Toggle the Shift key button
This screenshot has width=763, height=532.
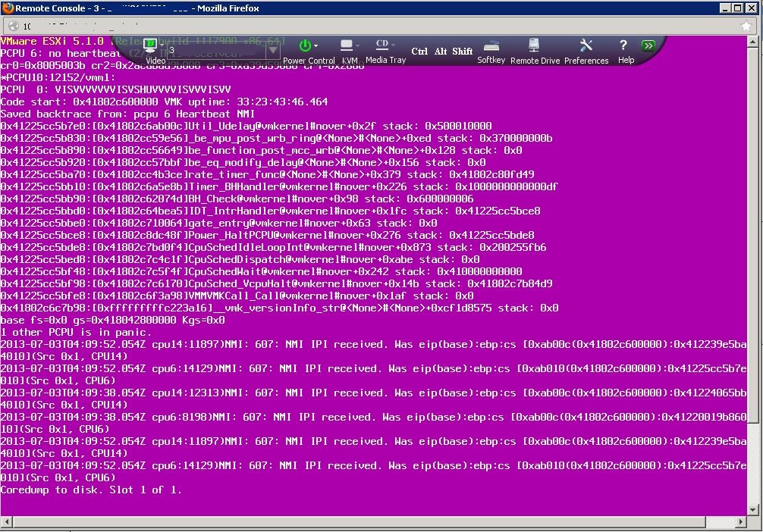pyautogui.click(x=463, y=51)
